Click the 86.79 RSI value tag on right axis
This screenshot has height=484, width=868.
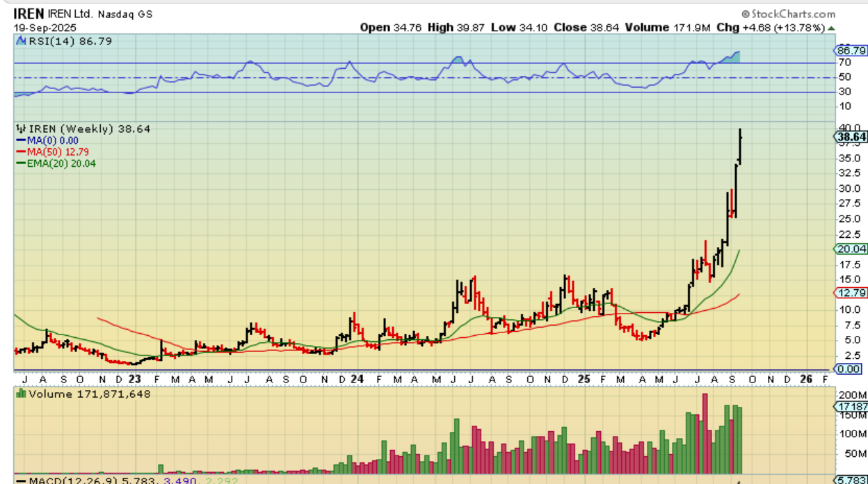pos(850,51)
